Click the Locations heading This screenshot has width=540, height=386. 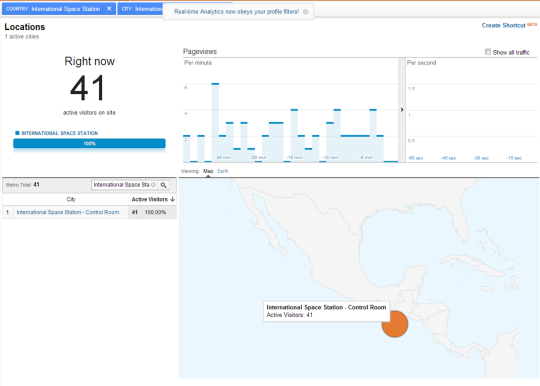tap(25, 27)
